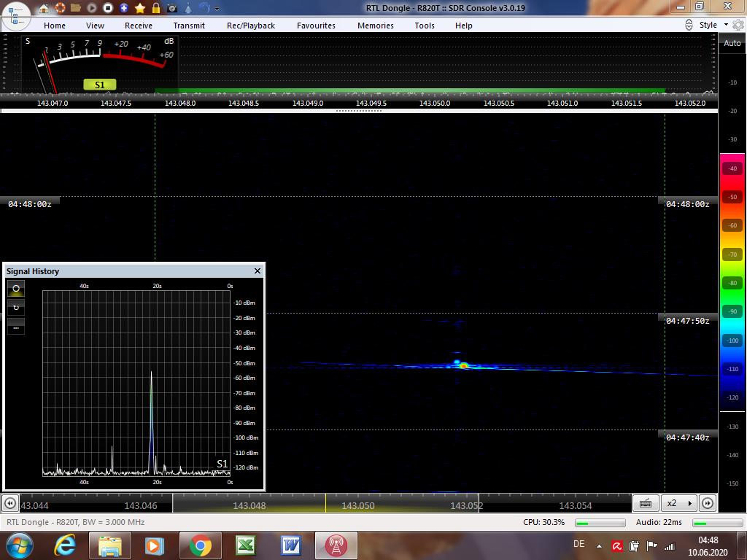The image size is (747, 560).
Task: Open the Transmit ribbon tab
Action: point(189,26)
